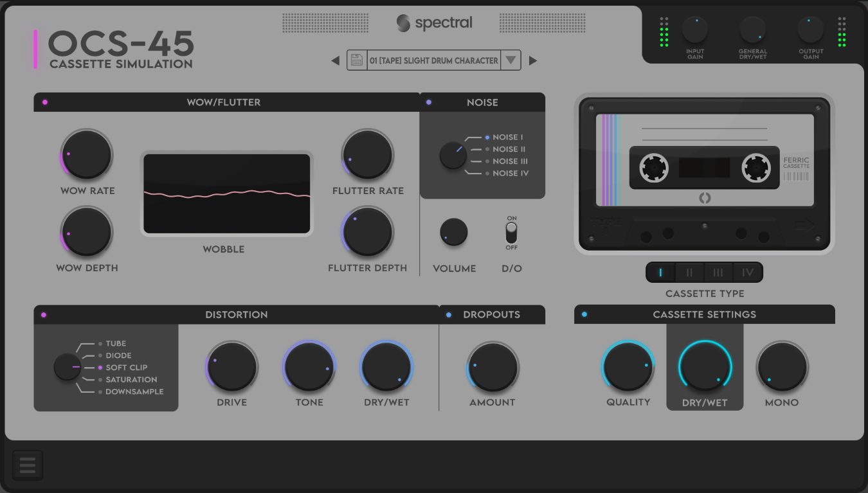Choose cassette type II
The image size is (868, 493).
click(x=689, y=273)
